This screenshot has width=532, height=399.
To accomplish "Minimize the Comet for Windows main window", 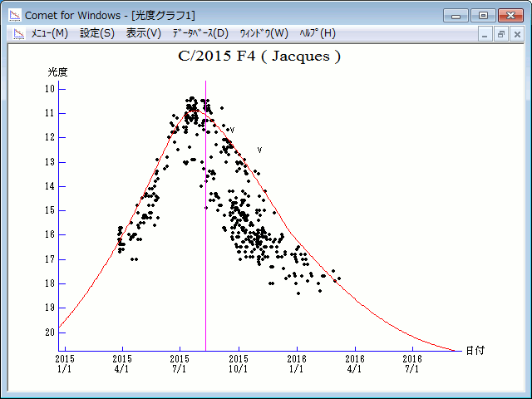I will [x=456, y=16].
